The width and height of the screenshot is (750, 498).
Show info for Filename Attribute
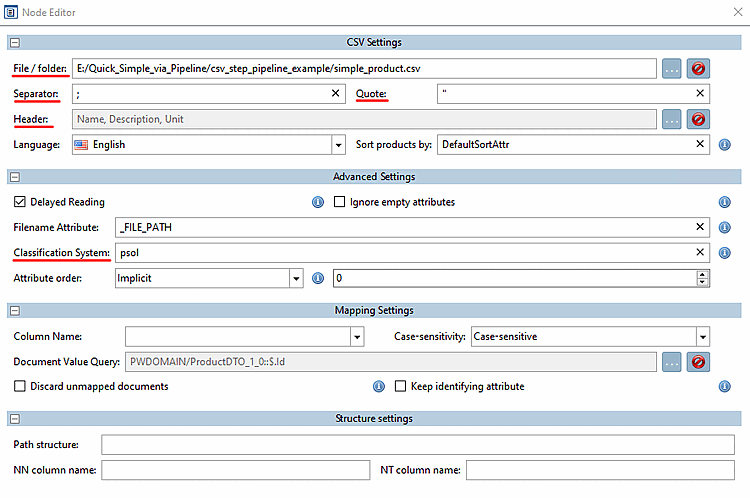click(x=725, y=227)
